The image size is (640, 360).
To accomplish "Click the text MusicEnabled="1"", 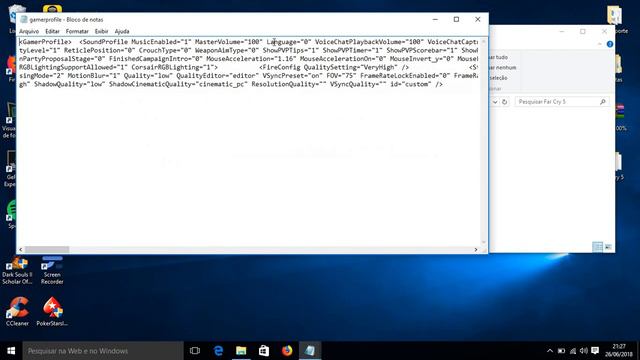I will [x=161, y=42].
